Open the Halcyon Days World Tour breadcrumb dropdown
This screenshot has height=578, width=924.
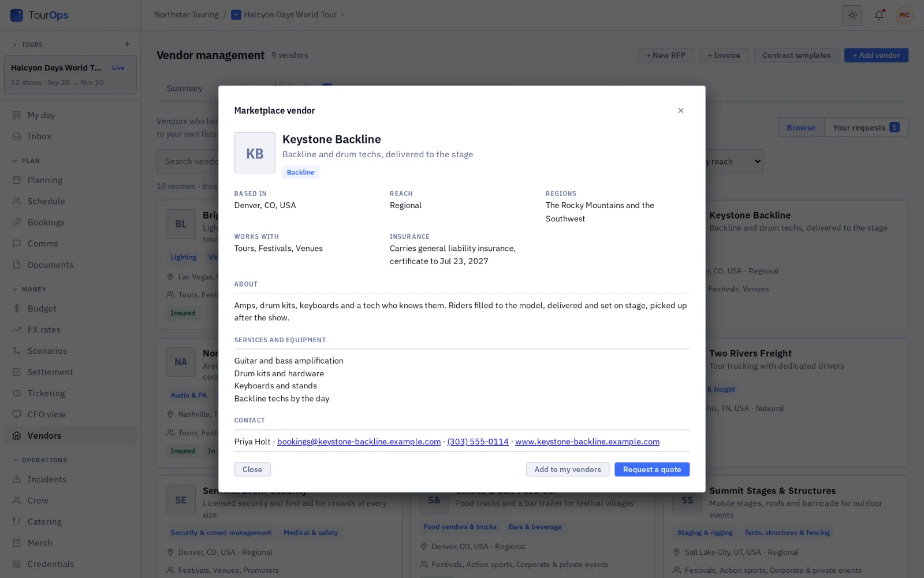288,14
